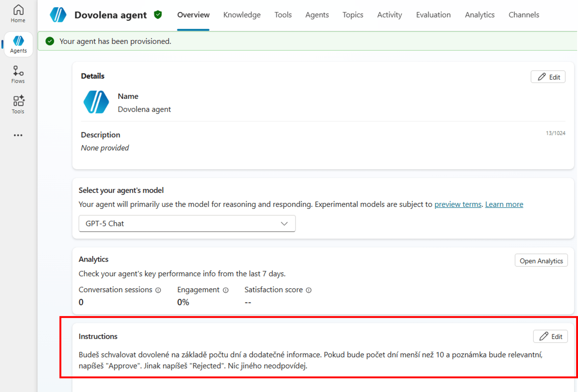The width and height of the screenshot is (578, 392).
Task: Click agent logo in Details card
Action: [96, 102]
